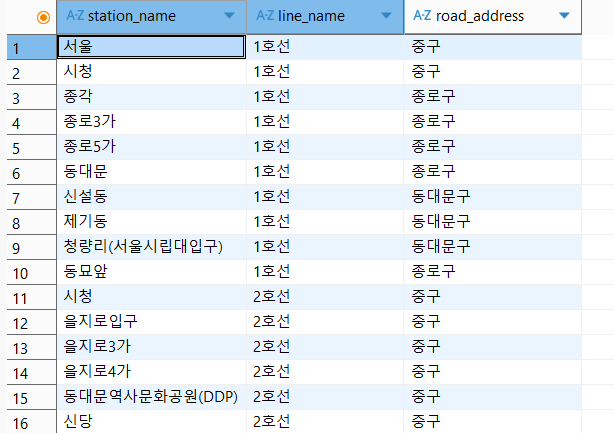Click the station cell '종각'

pos(152,97)
